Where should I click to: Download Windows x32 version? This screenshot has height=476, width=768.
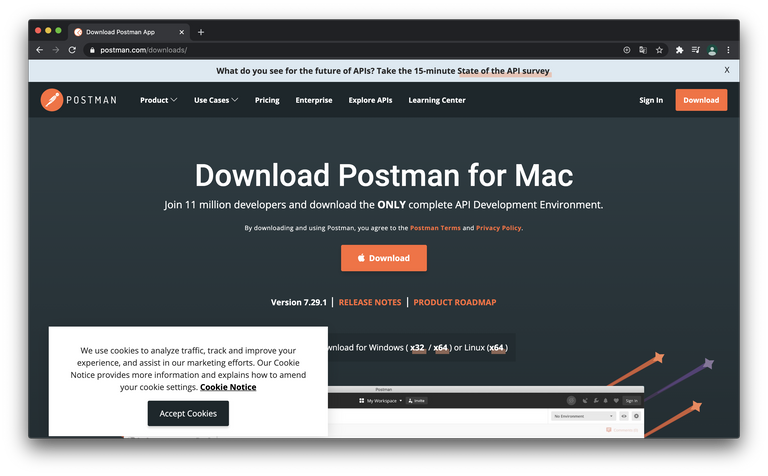(x=417, y=348)
